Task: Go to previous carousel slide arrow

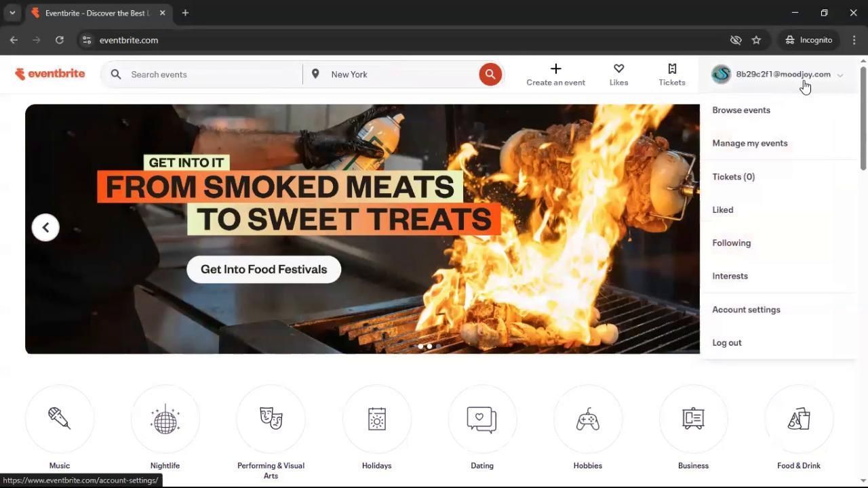Action: 45,228
